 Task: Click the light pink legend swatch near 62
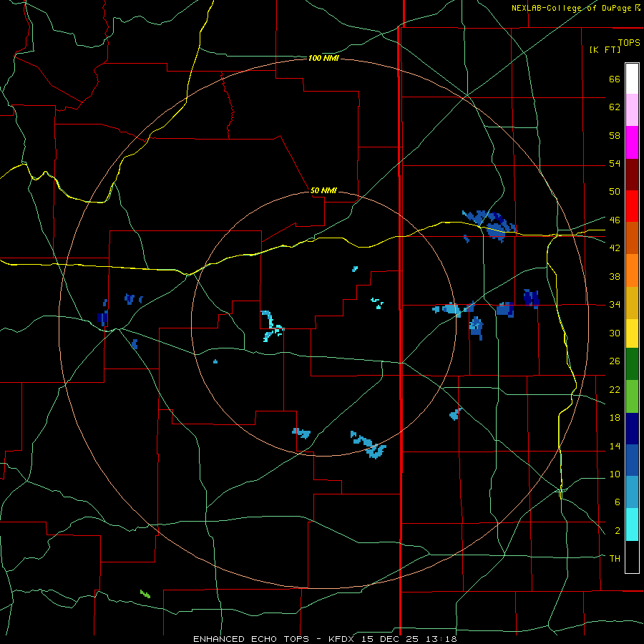pos(632,110)
